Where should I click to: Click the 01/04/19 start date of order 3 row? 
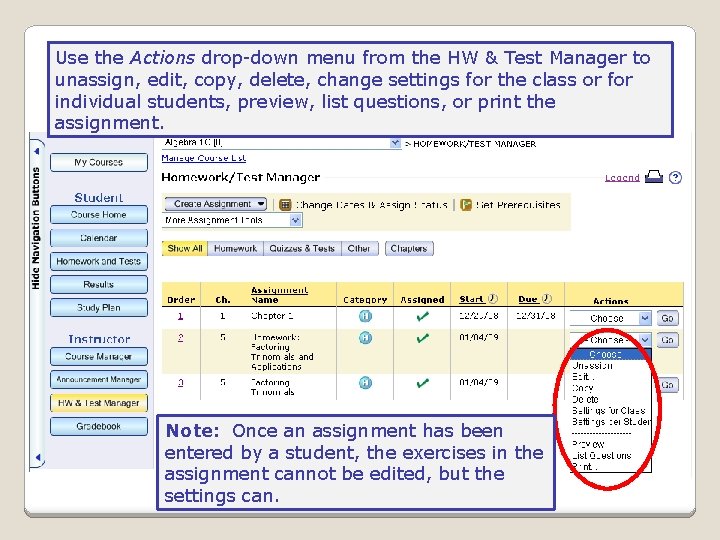pos(479,382)
